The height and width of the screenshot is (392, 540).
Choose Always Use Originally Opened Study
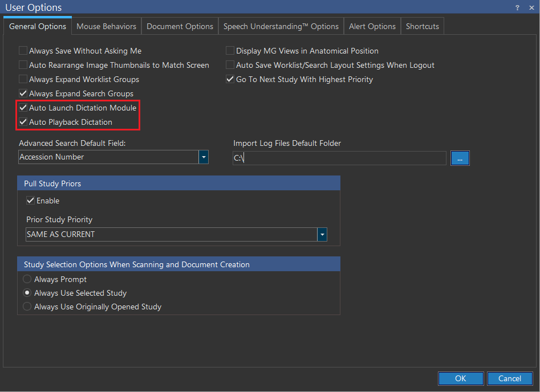pos(27,307)
